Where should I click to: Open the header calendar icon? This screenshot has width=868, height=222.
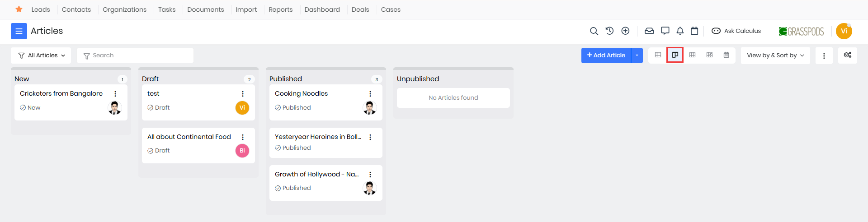[x=694, y=31]
